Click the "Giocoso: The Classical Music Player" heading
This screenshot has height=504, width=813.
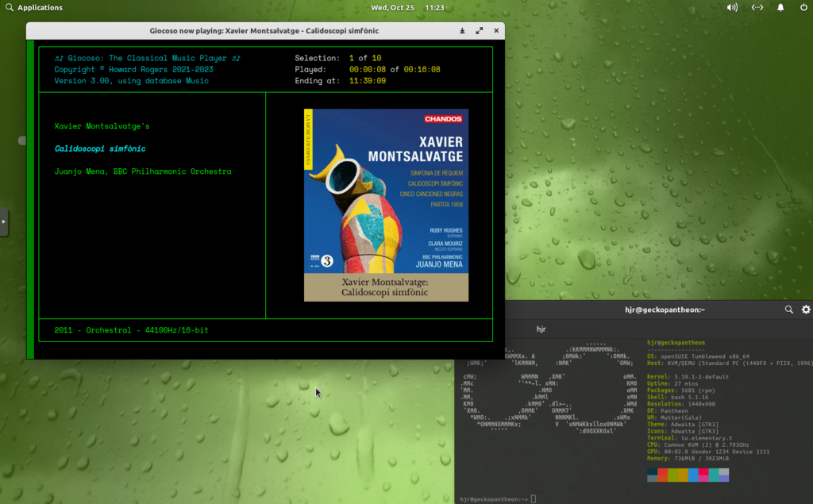pos(147,58)
